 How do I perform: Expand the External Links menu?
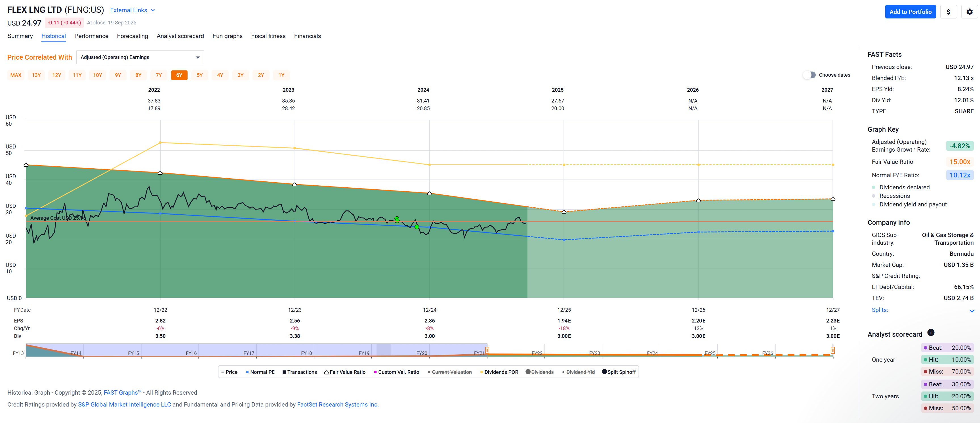132,10
